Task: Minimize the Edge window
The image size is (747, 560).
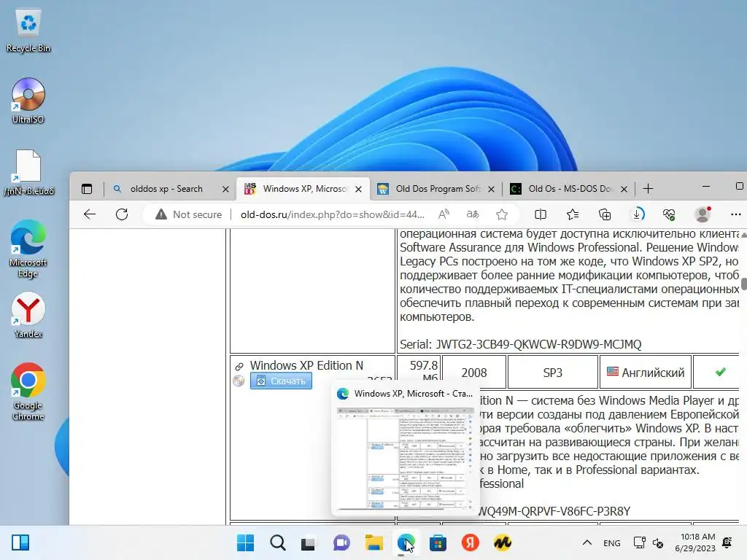Action: 706,186
